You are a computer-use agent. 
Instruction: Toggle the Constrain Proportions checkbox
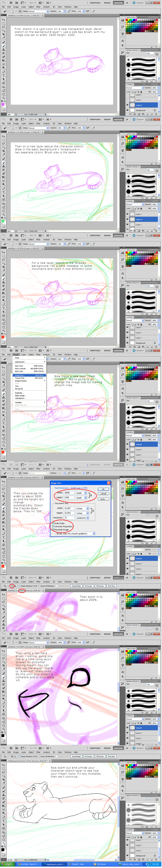[x=53, y=526]
